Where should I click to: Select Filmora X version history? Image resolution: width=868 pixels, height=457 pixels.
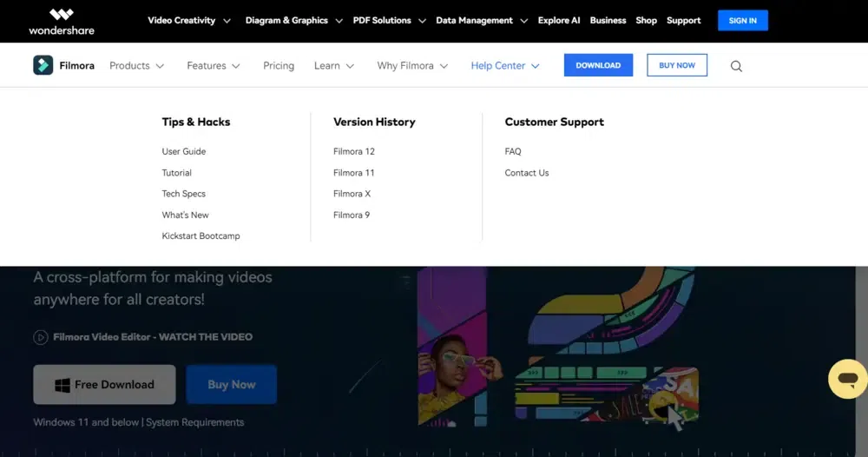(352, 194)
